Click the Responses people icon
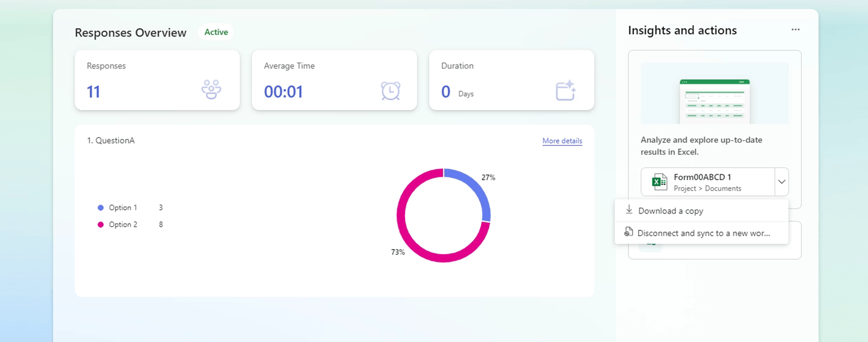This screenshot has height=342, width=868. coord(211,90)
